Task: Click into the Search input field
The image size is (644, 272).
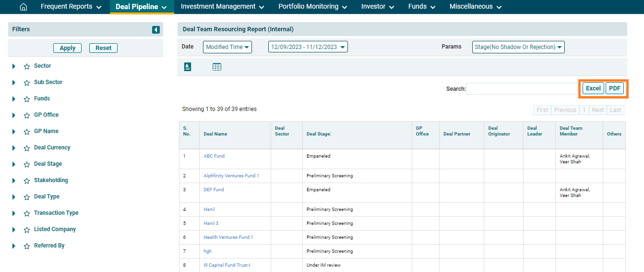Action: 522,89
